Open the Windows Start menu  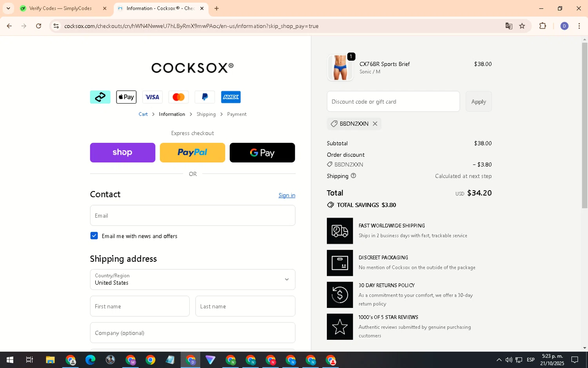click(x=10, y=360)
